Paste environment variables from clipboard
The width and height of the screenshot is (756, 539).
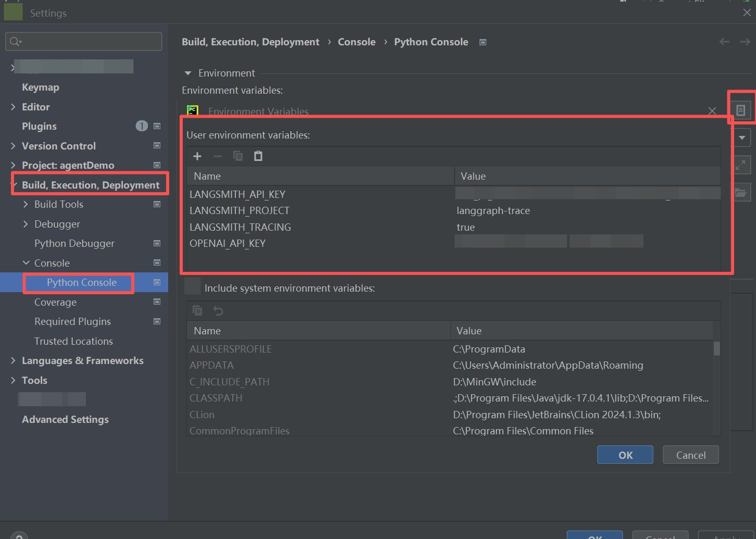258,156
